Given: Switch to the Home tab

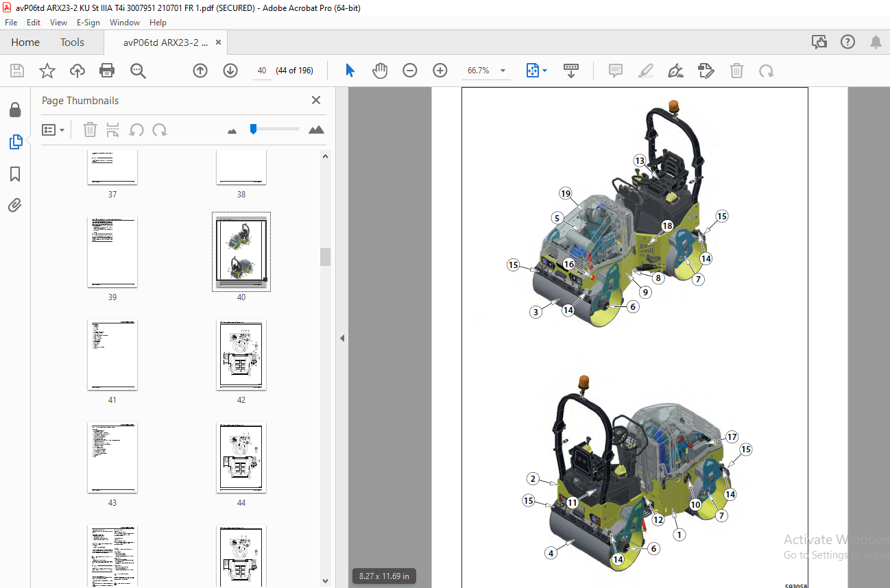Looking at the screenshot, I should pyautogui.click(x=25, y=42).
